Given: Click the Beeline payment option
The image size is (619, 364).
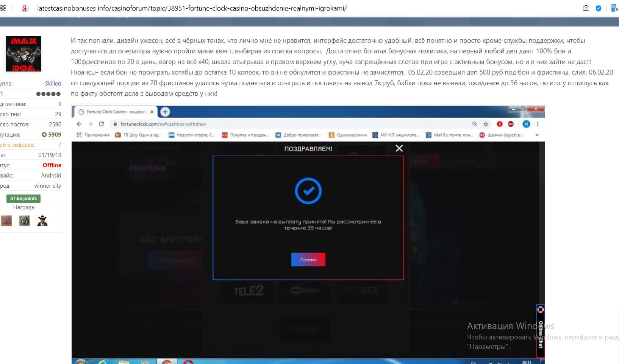Looking at the screenshot, I should tap(305, 291).
